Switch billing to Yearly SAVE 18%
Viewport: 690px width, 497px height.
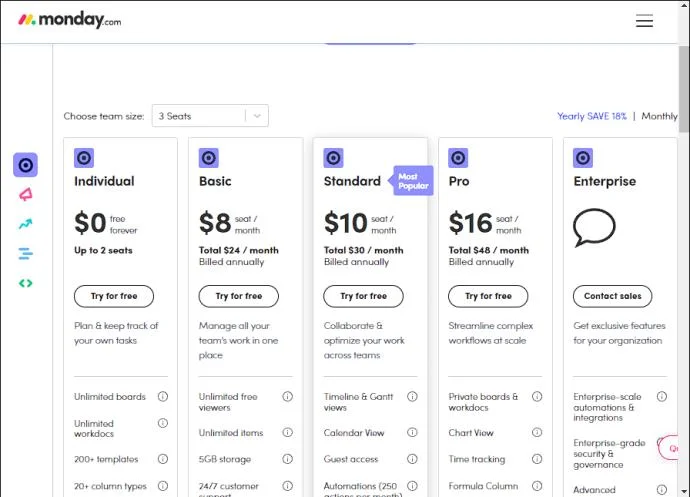[591, 116]
